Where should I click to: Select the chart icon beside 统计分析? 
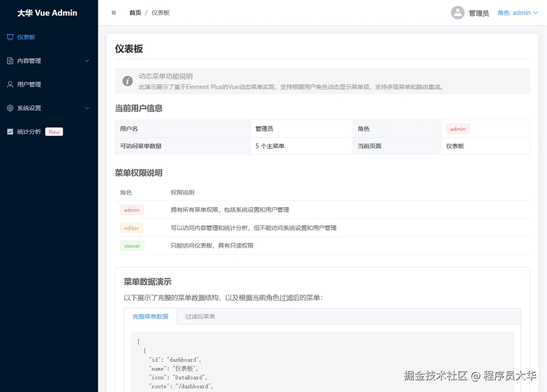pos(9,132)
